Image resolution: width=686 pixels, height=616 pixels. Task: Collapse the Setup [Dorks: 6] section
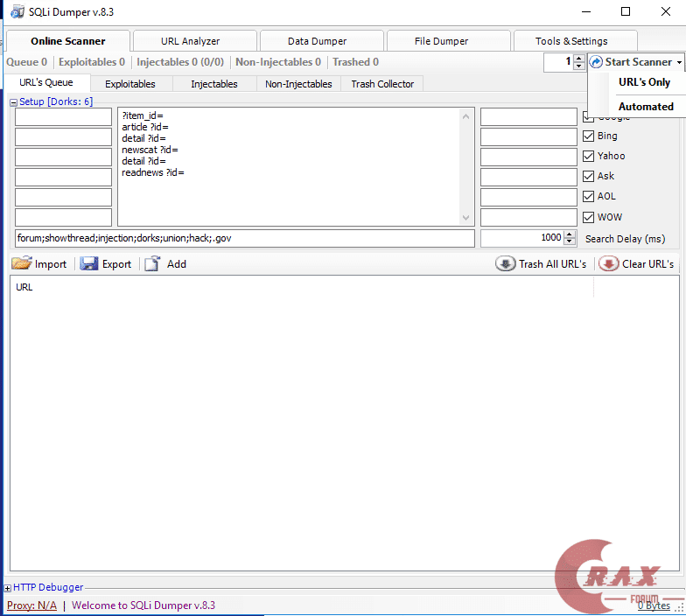coord(14,102)
